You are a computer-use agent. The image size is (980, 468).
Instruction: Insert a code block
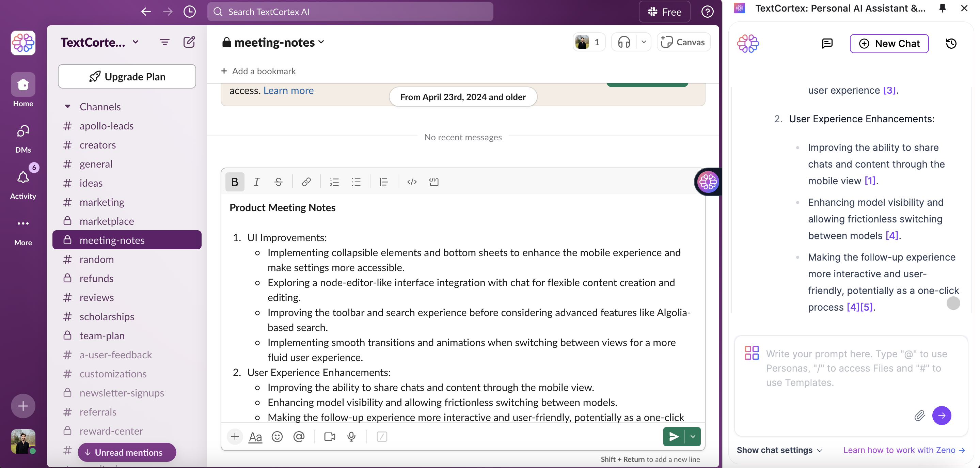[434, 182]
